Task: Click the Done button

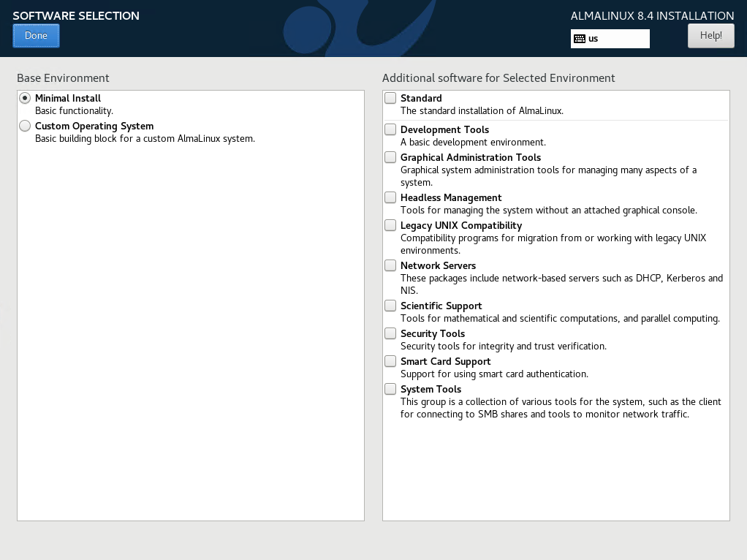Action: [37, 36]
